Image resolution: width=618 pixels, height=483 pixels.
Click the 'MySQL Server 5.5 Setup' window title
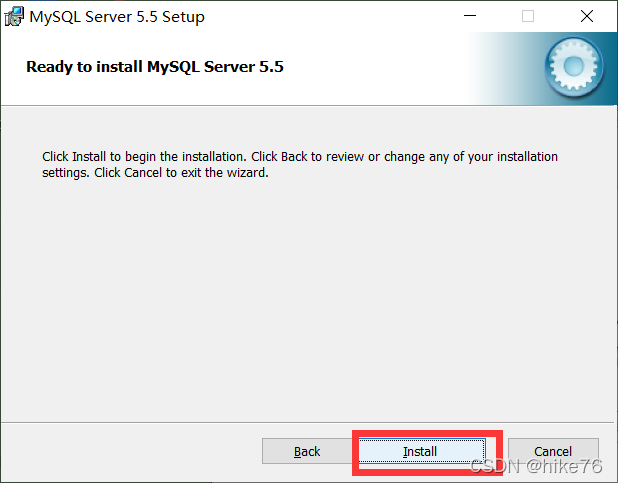[117, 17]
